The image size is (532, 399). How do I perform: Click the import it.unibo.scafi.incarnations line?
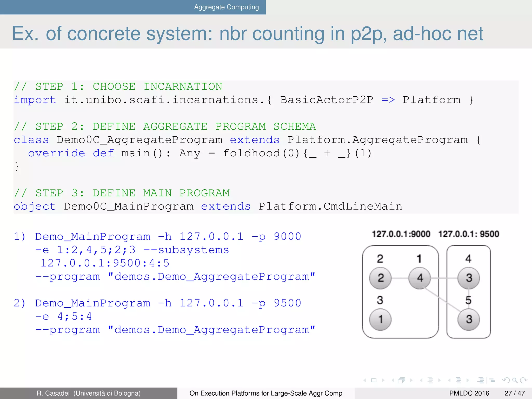(x=244, y=100)
